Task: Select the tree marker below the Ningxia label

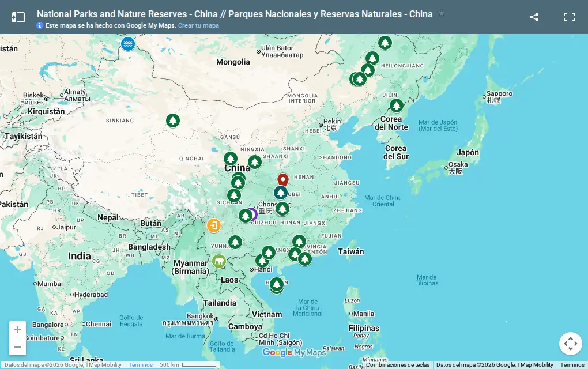Action: pyautogui.click(x=255, y=163)
